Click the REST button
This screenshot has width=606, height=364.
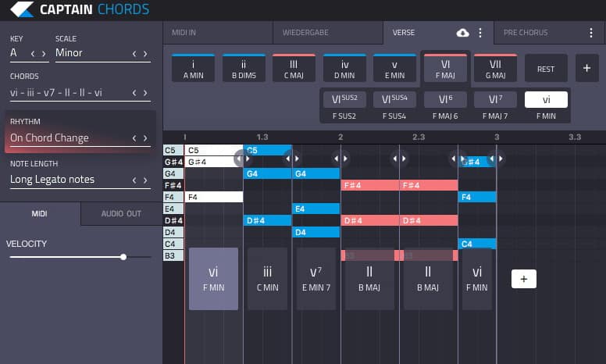pyautogui.click(x=546, y=69)
